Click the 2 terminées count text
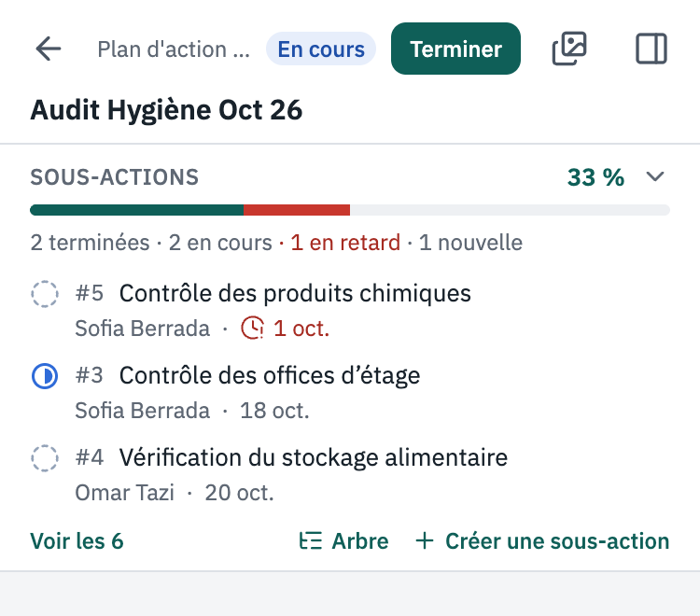This screenshot has width=700, height=616. [x=90, y=243]
